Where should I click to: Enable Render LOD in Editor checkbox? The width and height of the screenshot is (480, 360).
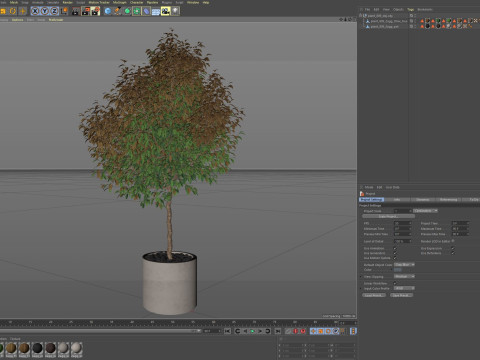[x=453, y=241]
